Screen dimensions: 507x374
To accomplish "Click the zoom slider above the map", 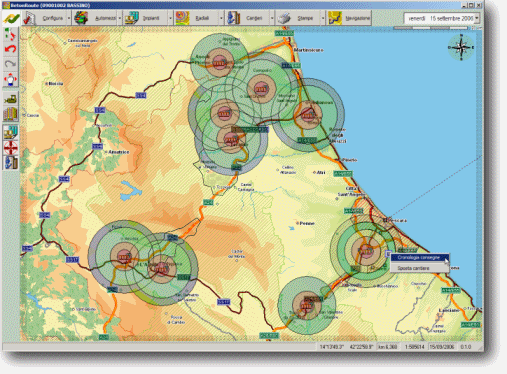I will coord(431,28).
